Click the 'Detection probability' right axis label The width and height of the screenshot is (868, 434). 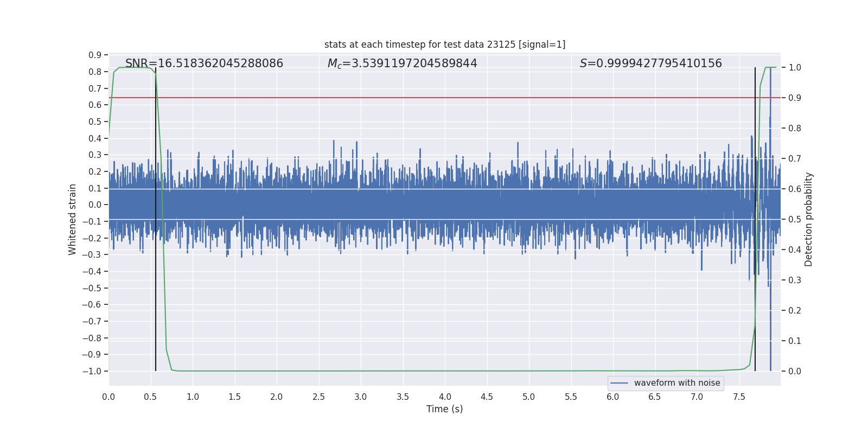(x=808, y=219)
